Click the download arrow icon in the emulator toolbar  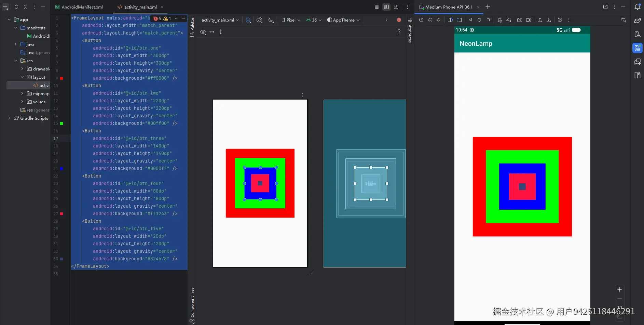click(x=549, y=20)
